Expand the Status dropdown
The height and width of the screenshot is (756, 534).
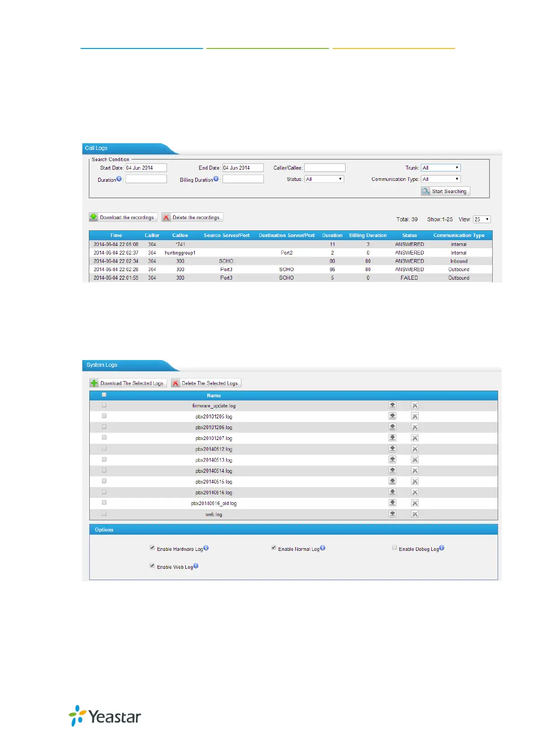coord(324,179)
